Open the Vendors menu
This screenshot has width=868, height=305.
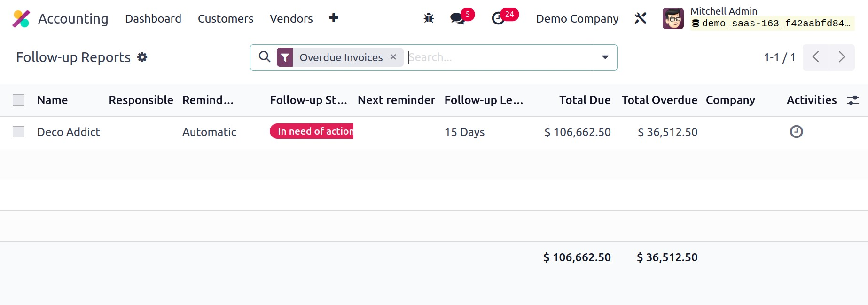click(291, 18)
